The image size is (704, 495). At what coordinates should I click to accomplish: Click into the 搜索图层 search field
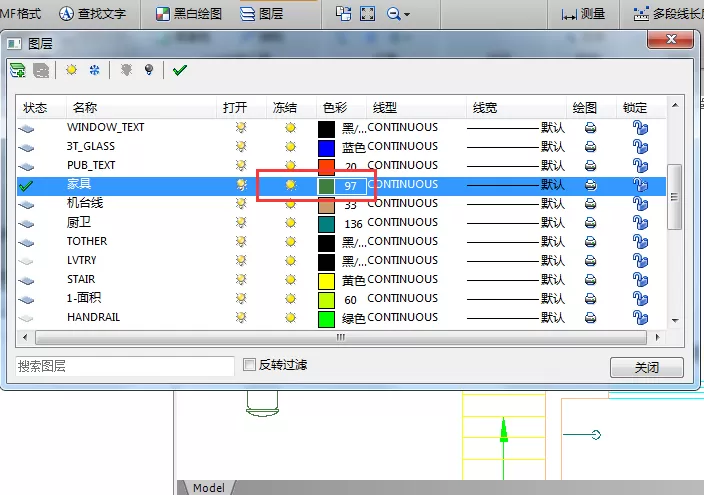[125, 366]
